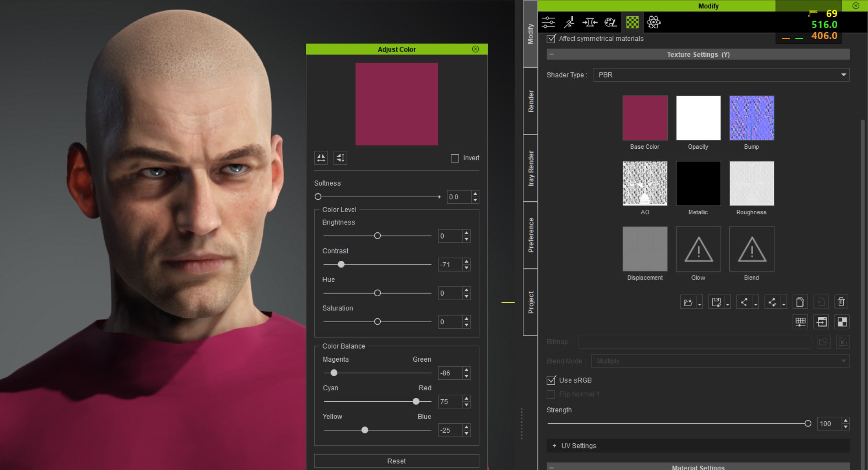Click the copy pages icon
The image size is (868, 470).
click(x=800, y=302)
